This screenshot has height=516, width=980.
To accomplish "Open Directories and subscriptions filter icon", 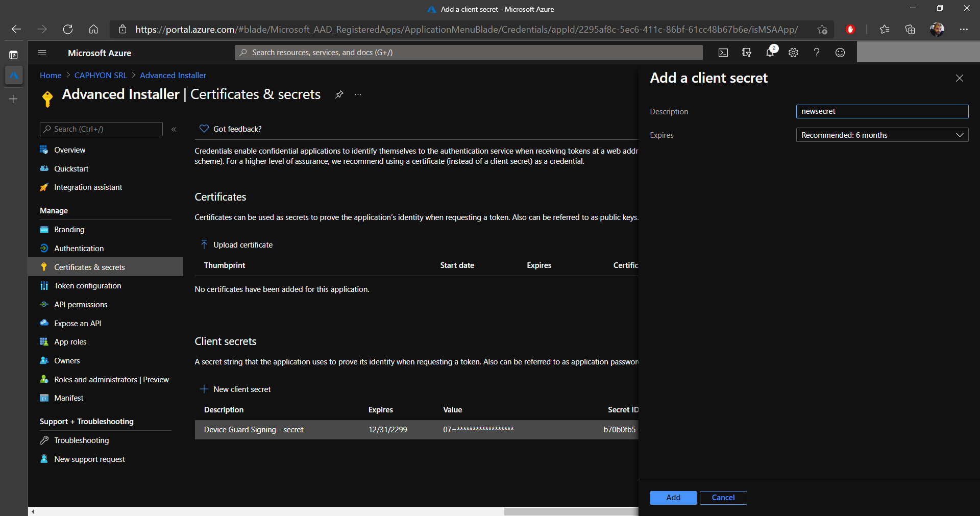I will pos(746,53).
